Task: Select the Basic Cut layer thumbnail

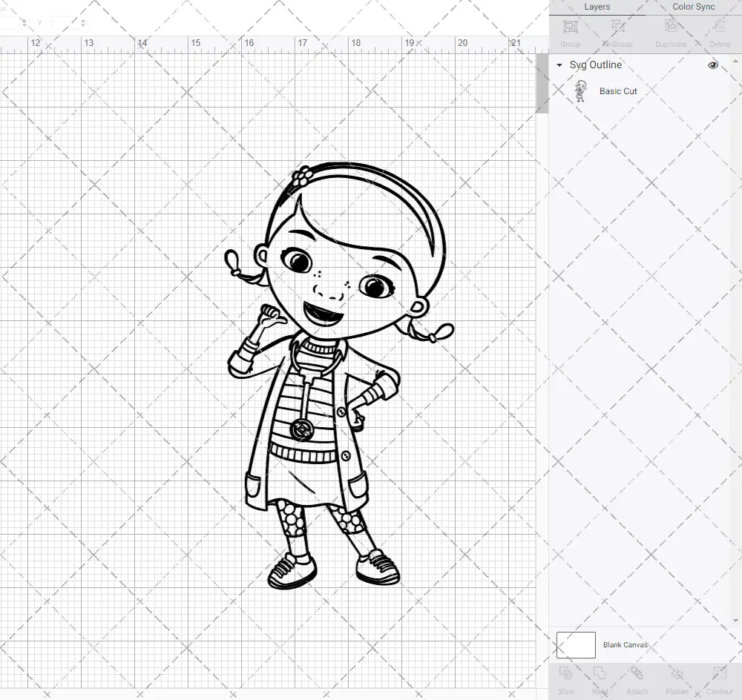Action: click(x=580, y=90)
